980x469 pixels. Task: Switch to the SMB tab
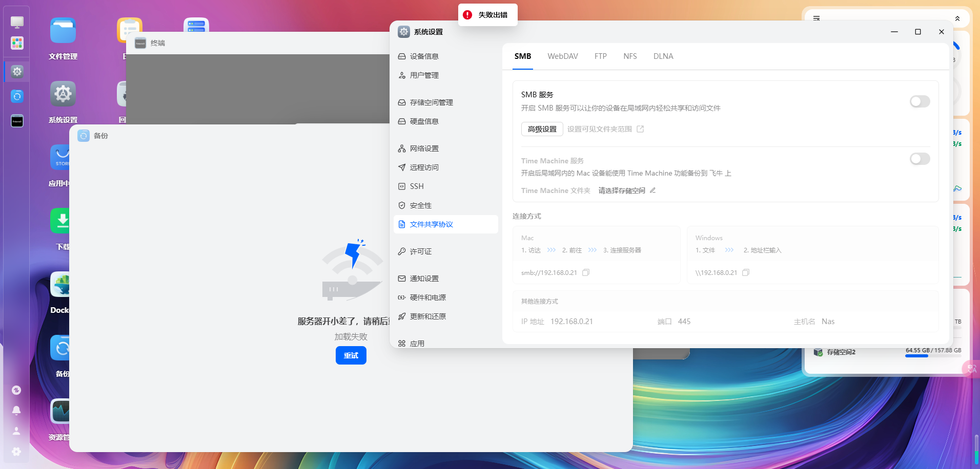point(523,56)
